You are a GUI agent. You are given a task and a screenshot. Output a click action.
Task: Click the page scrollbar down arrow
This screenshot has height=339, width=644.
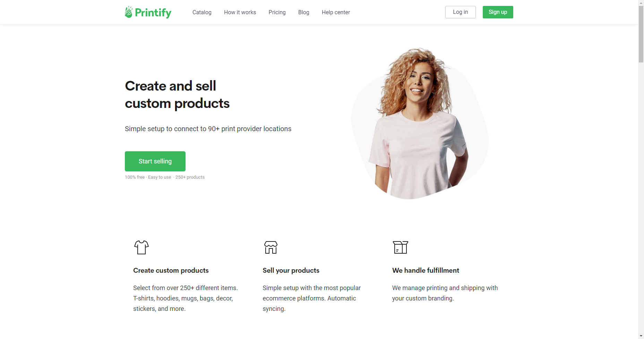point(641,336)
